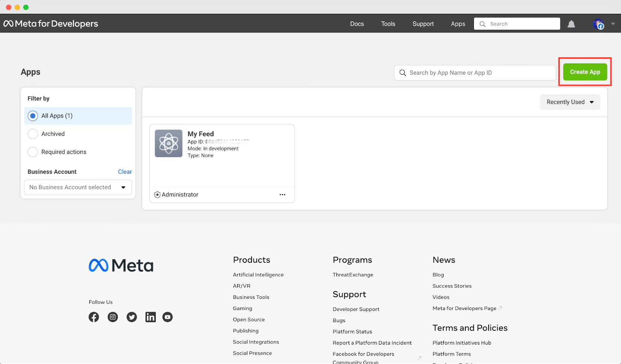Click the 'Mode: In development' text
Image resolution: width=621 pixels, height=364 pixels.
pyautogui.click(x=213, y=148)
